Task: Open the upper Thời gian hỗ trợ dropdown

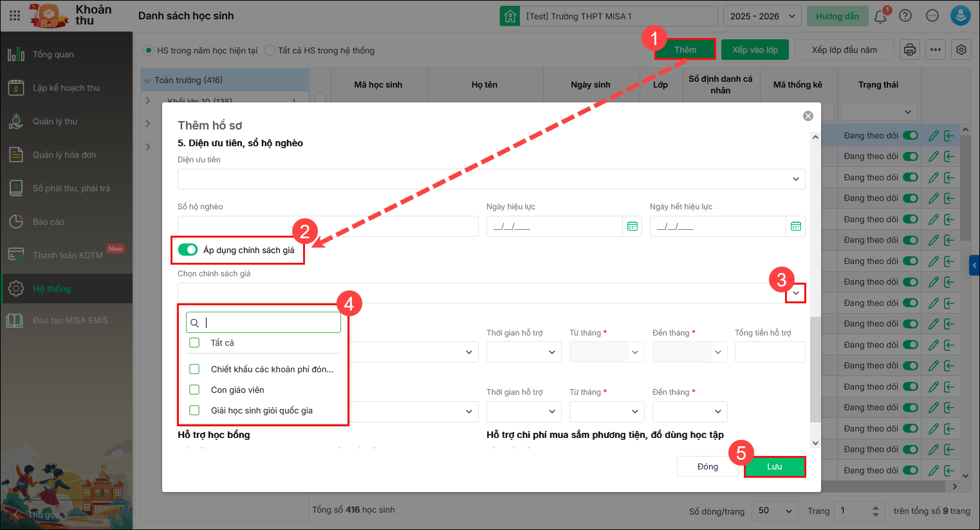Action: click(x=524, y=352)
